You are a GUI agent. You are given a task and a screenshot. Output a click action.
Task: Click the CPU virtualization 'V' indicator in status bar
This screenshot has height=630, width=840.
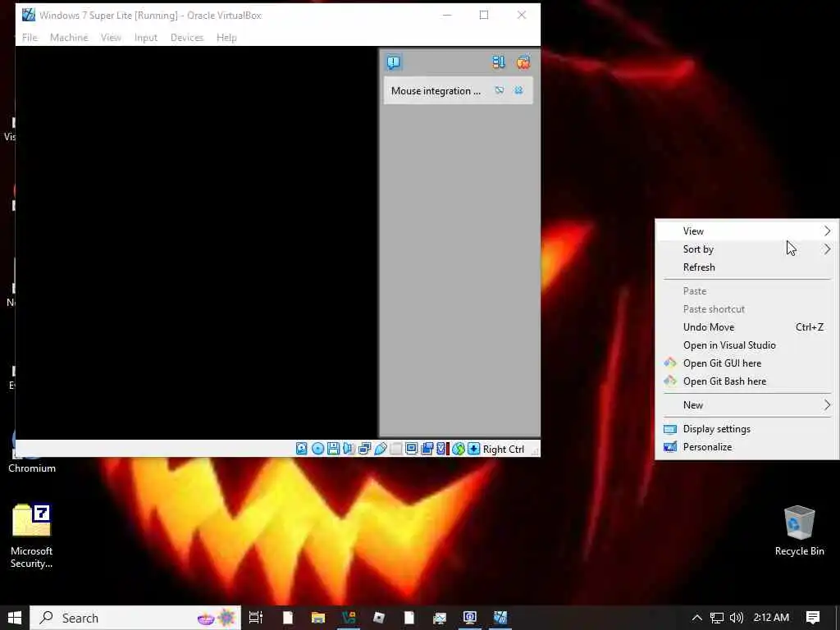coord(441,449)
